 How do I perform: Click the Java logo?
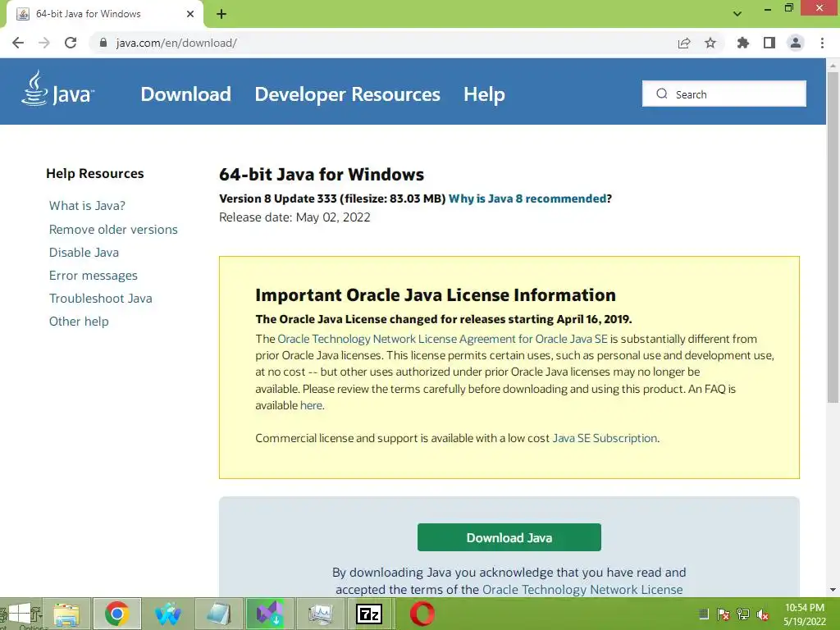58,89
